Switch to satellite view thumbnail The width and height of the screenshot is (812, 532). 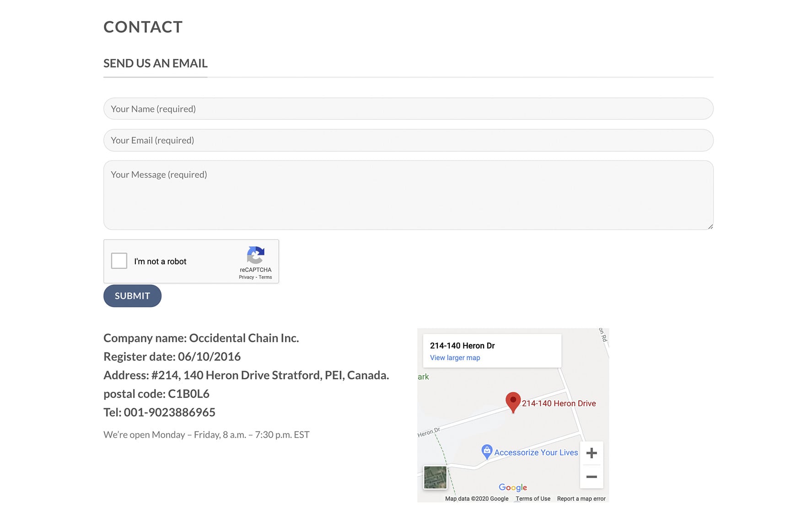[x=435, y=477]
